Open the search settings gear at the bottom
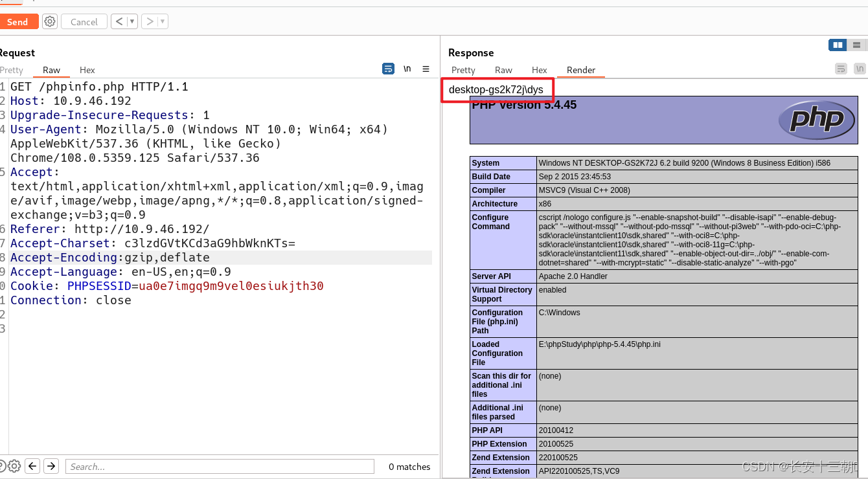Viewport: 868px width, 479px height. tap(14, 466)
